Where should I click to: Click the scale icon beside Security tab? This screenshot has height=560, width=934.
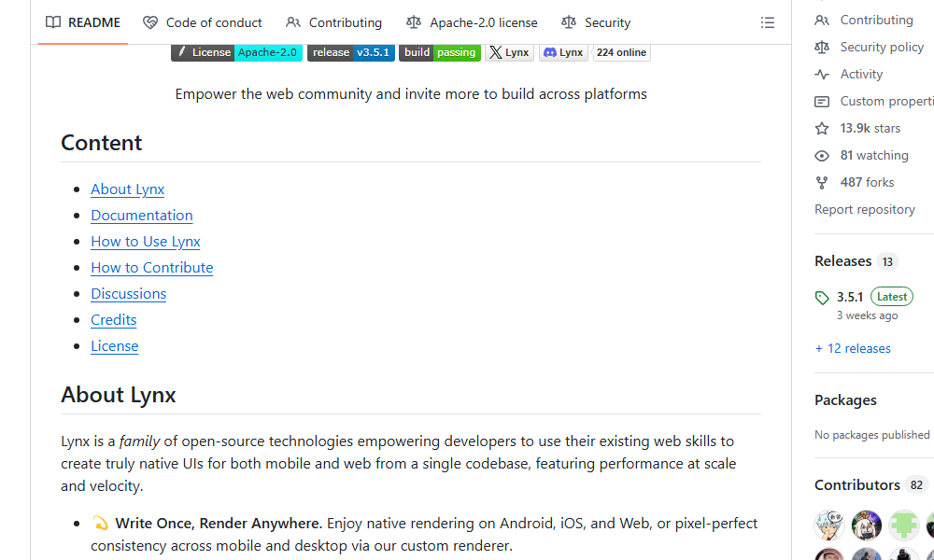tap(568, 22)
